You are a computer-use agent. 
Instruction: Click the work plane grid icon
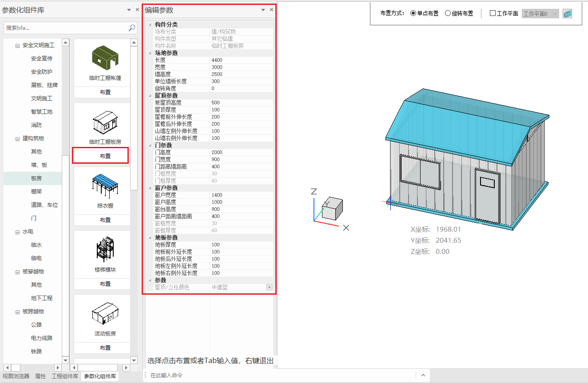567,14
